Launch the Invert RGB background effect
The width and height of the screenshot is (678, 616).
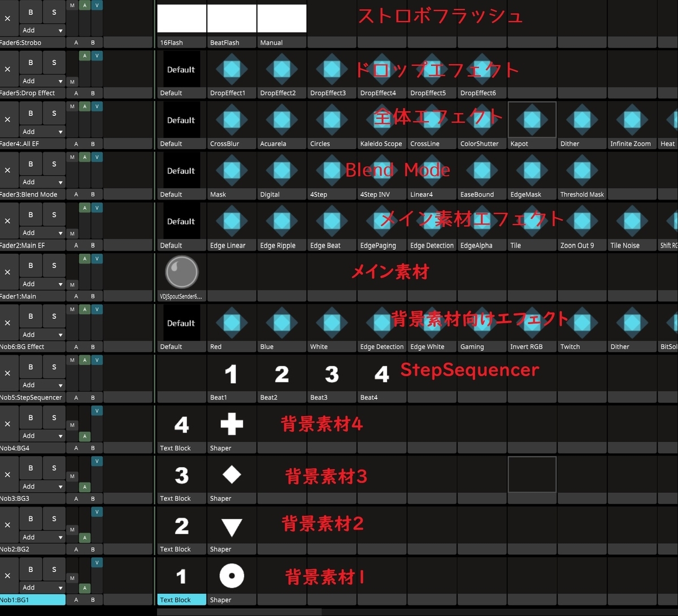point(532,322)
